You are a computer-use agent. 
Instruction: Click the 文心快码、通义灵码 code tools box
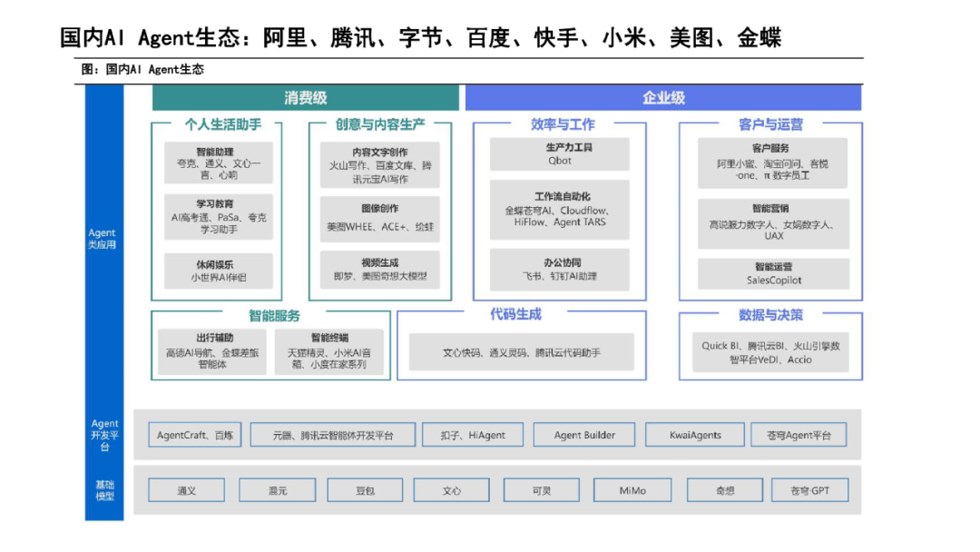pyautogui.click(x=521, y=352)
